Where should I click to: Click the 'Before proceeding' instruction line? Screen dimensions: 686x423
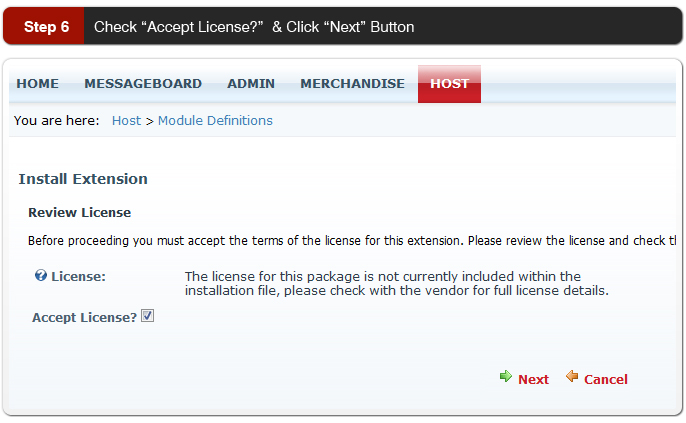click(x=352, y=241)
